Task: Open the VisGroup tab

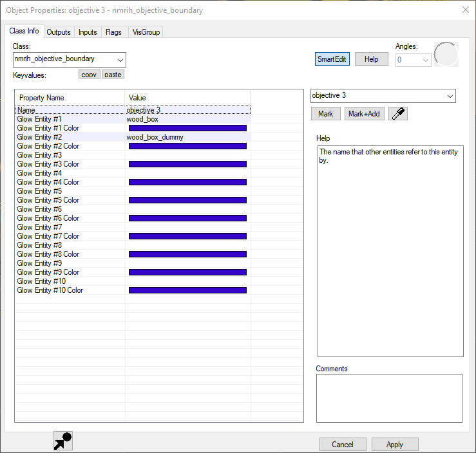Action: [146, 32]
